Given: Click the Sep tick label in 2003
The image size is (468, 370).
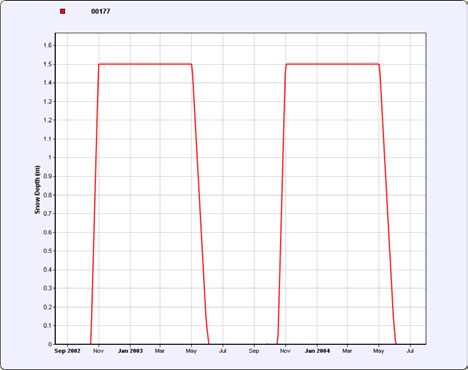Looking at the screenshot, I should 254,351.
